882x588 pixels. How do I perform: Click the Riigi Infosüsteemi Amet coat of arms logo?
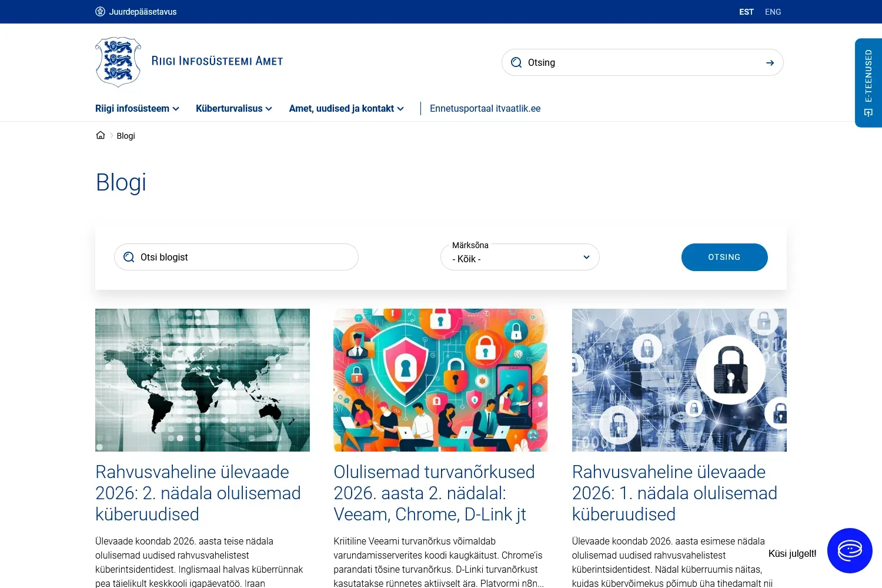pos(118,62)
